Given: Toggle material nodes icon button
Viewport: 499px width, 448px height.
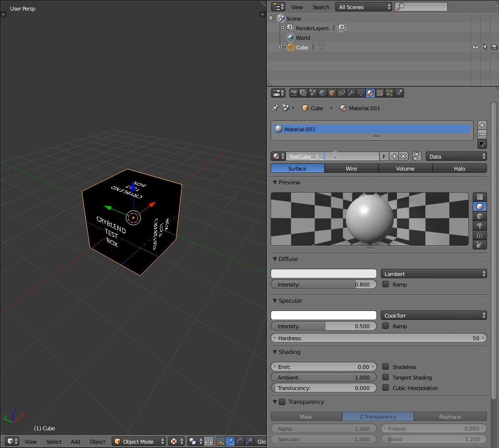Looking at the screenshot, I should click(417, 156).
